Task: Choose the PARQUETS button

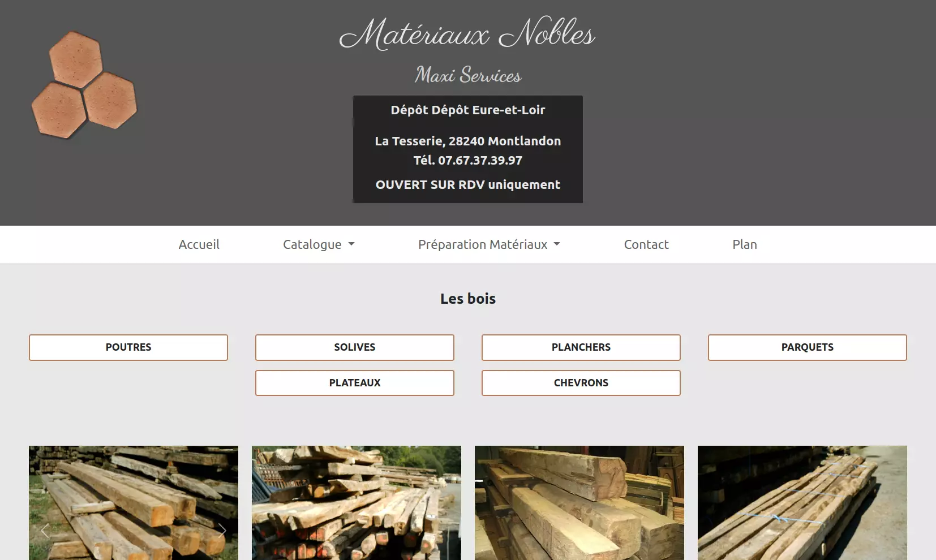Action: (x=808, y=347)
